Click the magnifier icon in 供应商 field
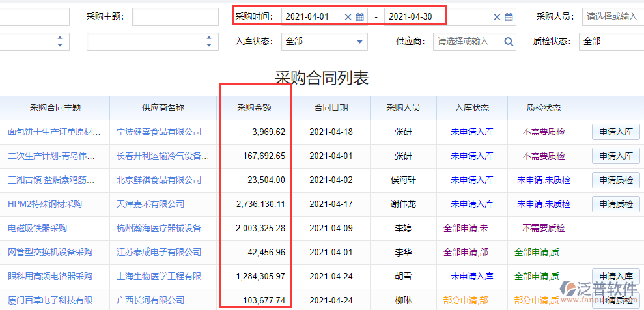 tap(509, 42)
